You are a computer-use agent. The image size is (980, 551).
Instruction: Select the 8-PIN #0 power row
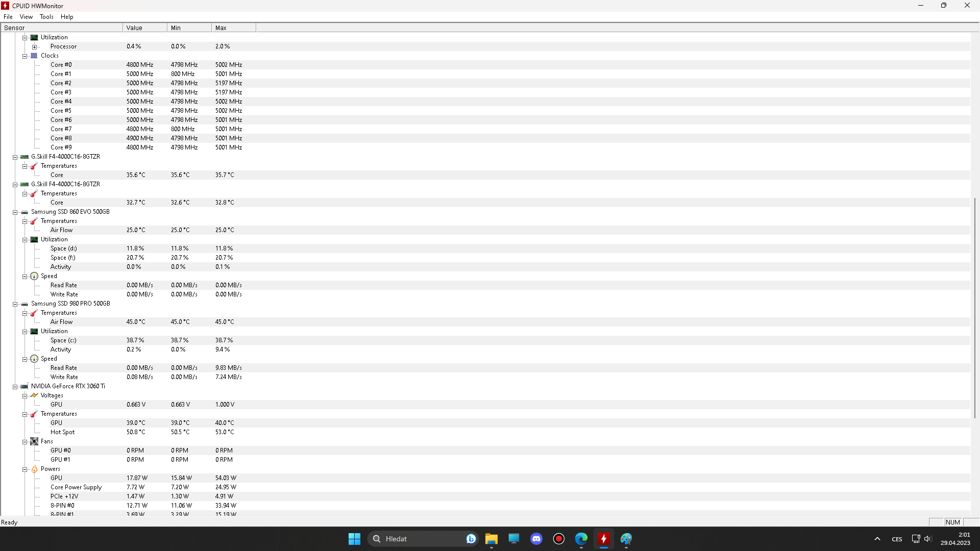tap(485, 506)
